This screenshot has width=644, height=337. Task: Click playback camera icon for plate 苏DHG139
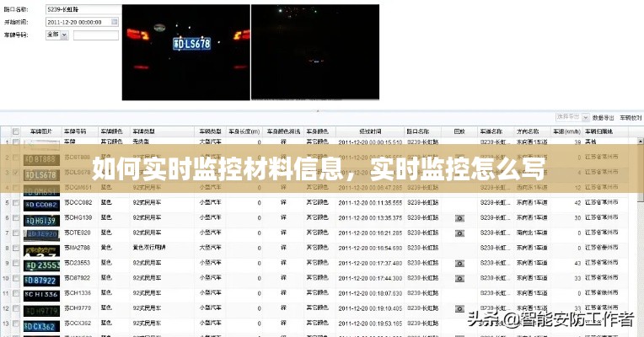coord(459,217)
